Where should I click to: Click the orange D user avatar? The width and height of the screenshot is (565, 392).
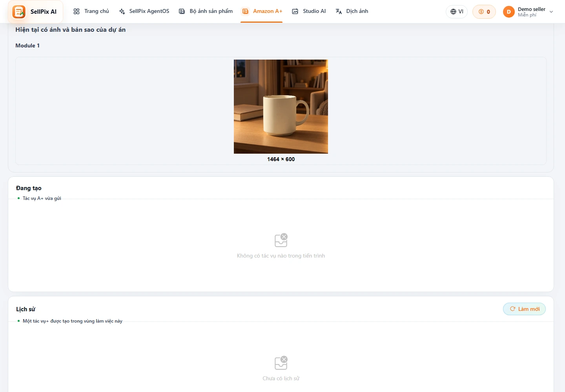coord(509,12)
